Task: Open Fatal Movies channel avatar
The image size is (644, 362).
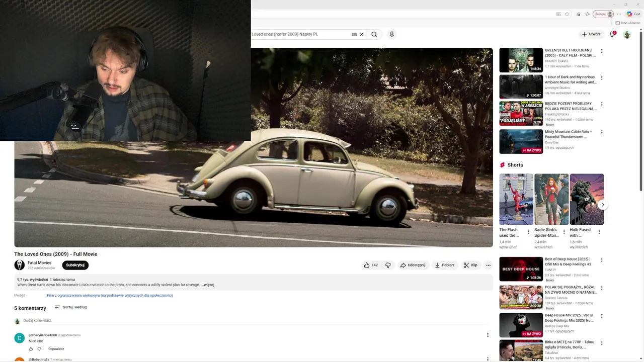Action: pyautogui.click(x=19, y=265)
